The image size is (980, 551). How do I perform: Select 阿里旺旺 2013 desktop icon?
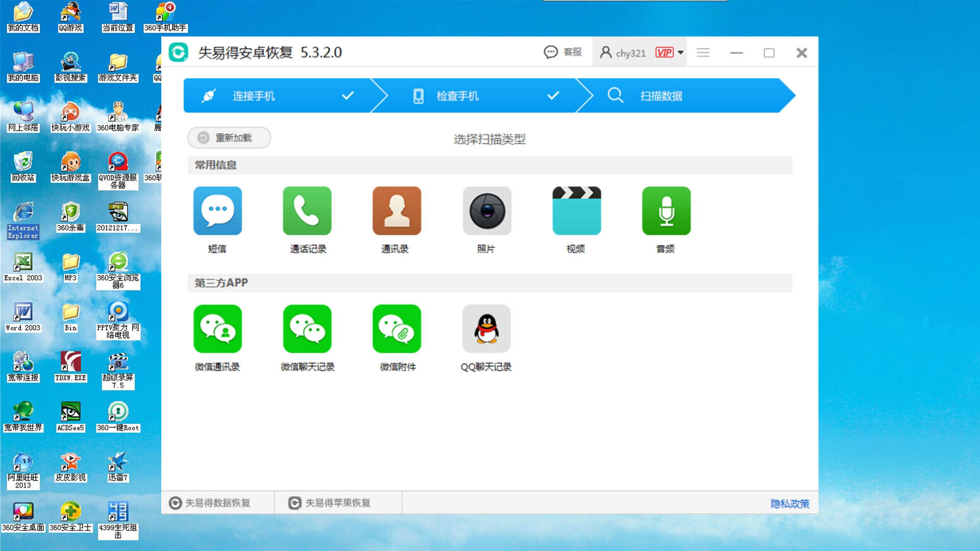(x=23, y=470)
